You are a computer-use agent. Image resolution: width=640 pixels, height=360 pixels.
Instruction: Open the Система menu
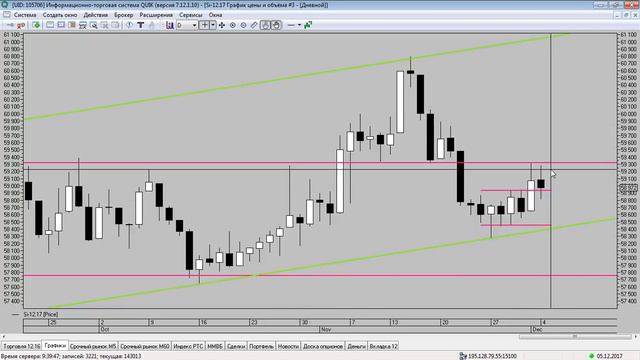(x=25, y=15)
